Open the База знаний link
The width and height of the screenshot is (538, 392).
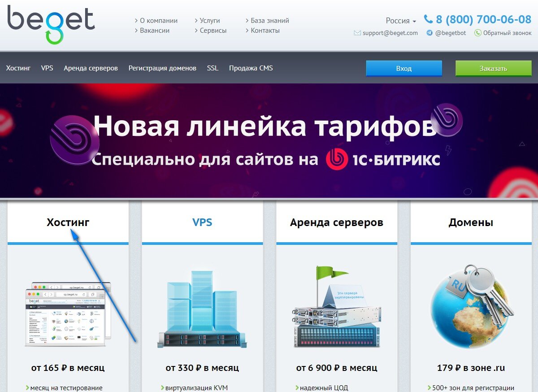click(x=270, y=21)
